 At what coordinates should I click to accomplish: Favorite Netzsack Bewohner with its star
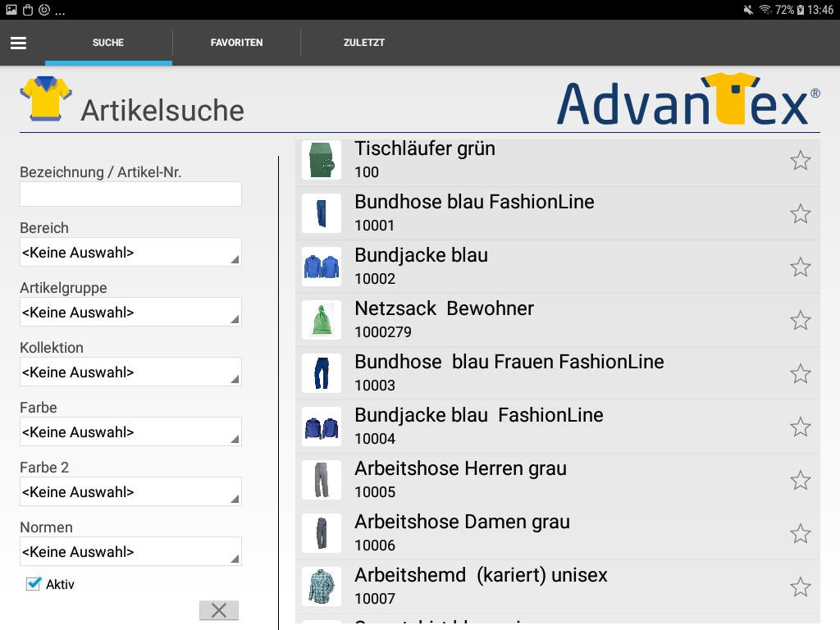tap(801, 321)
